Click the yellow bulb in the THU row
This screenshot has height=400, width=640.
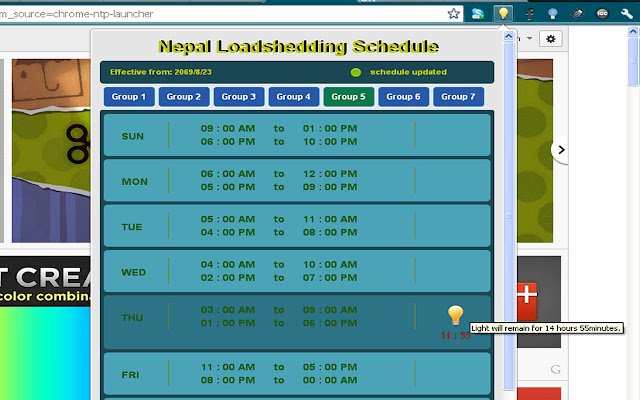click(x=455, y=315)
